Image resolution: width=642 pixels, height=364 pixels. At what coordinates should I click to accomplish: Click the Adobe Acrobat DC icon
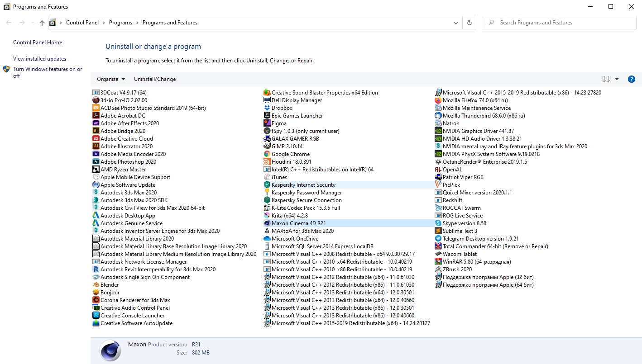click(x=96, y=116)
